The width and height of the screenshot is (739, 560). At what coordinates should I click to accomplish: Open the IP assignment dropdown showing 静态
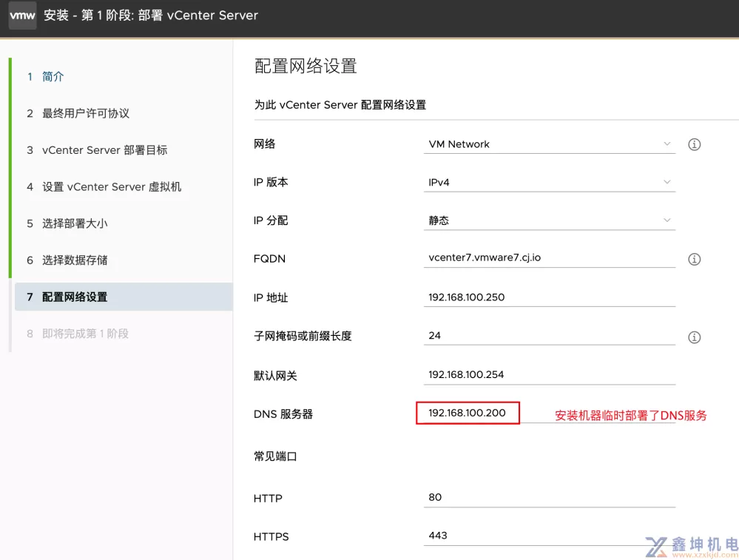click(x=549, y=220)
